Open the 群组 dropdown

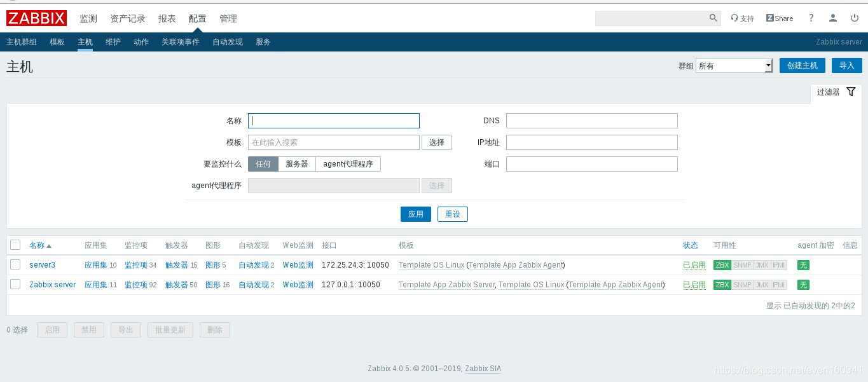point(734,65)
